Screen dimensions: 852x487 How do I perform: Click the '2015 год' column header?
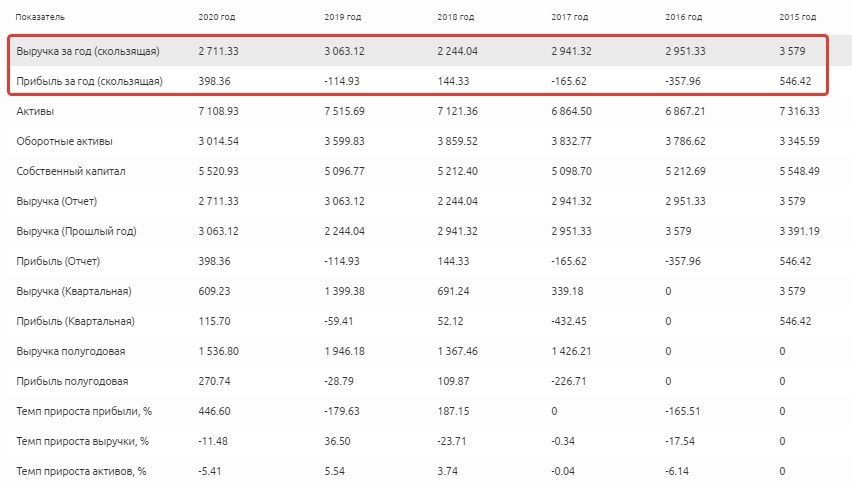coord(798,17)
